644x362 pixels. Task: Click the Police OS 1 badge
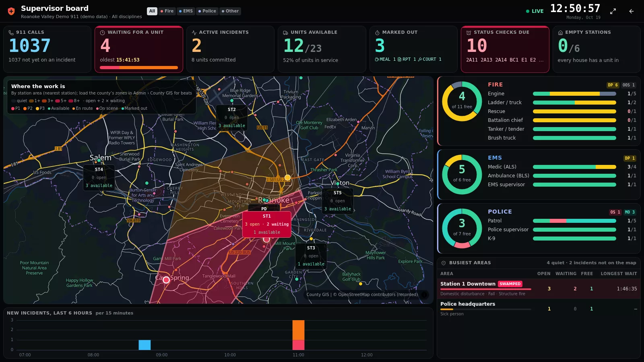(615, 212)
